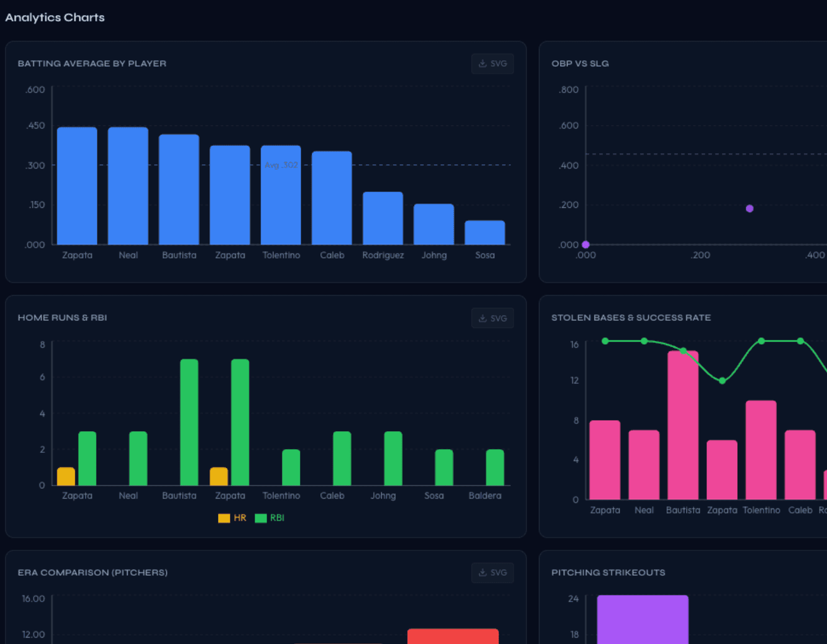827x644 pixels.
Task: Select success rate point above Tolentino
Action: [761, 341]
